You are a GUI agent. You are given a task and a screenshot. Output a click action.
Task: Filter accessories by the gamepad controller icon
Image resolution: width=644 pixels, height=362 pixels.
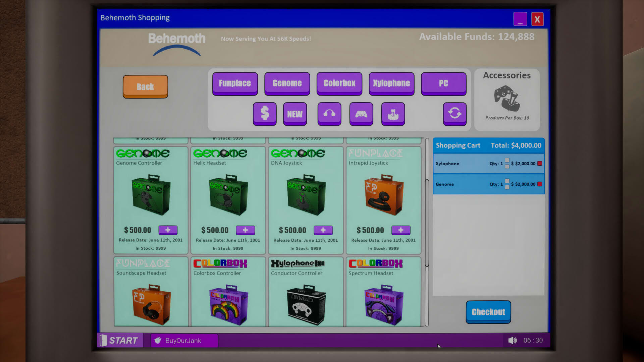(x=361, y=114)
